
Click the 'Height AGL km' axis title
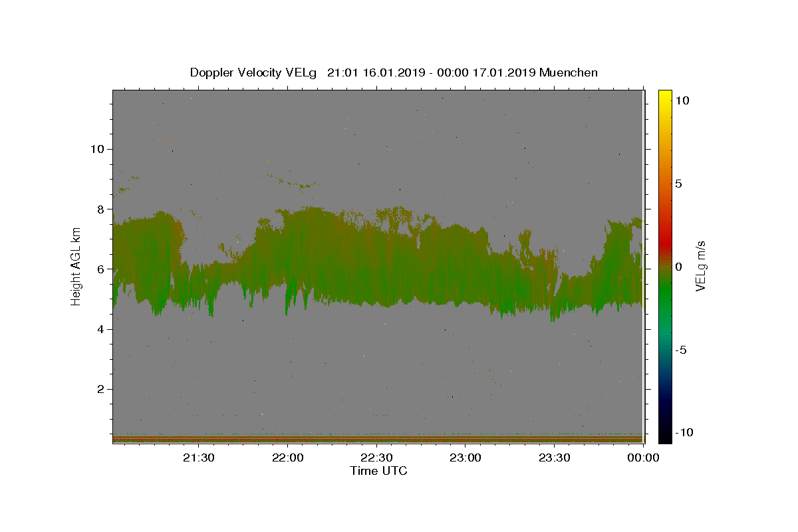click(x=76, y=266)
